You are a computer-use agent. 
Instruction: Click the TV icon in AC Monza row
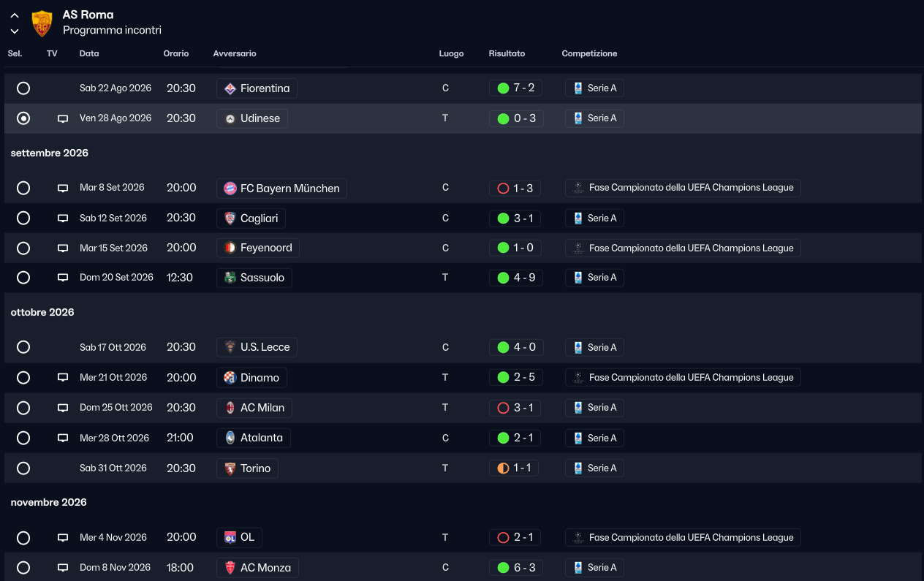tap(63, 568)
